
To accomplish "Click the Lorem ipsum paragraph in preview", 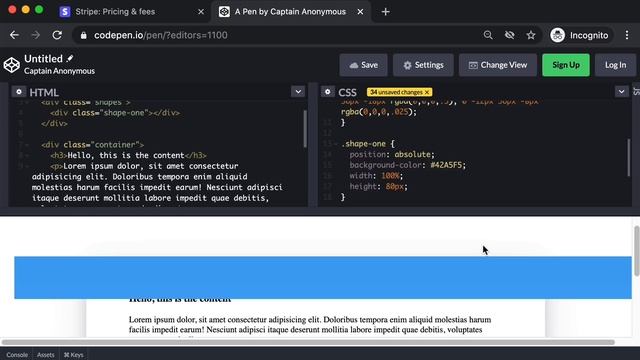I will coord(310,324).
